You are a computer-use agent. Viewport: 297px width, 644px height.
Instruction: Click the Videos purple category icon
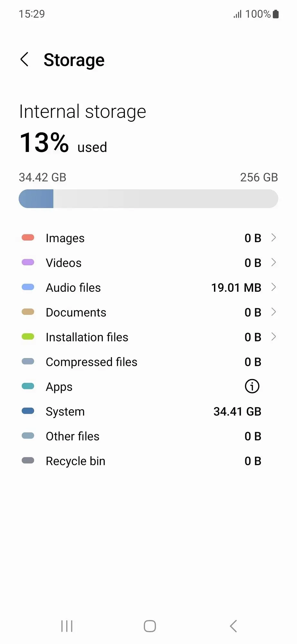[x=28, y=262]
